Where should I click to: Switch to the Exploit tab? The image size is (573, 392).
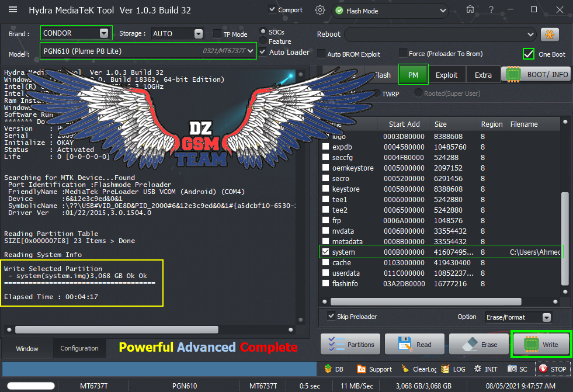[447, 75]
